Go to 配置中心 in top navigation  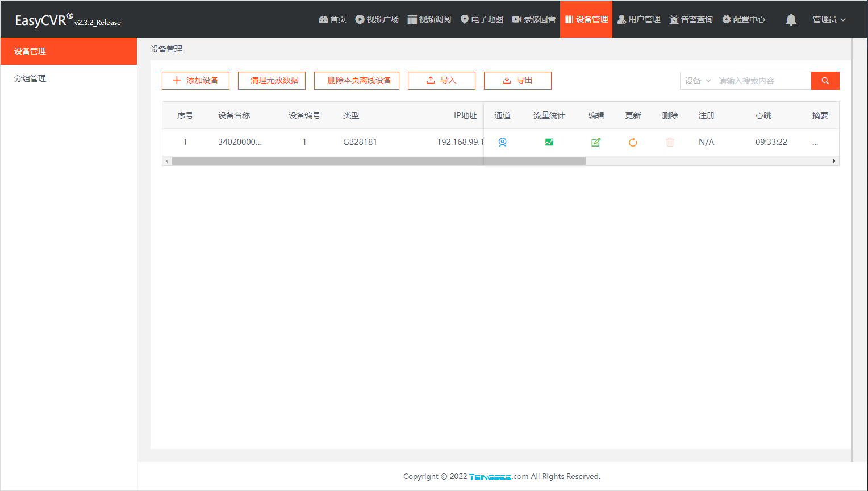(743, 19)
